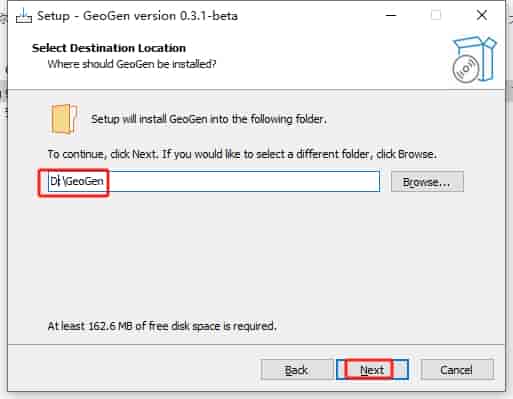This screenshot has width=513, height=399.
Task: Click the 'Where should GeoGen be installed?' text
Action: click(132, 64)
